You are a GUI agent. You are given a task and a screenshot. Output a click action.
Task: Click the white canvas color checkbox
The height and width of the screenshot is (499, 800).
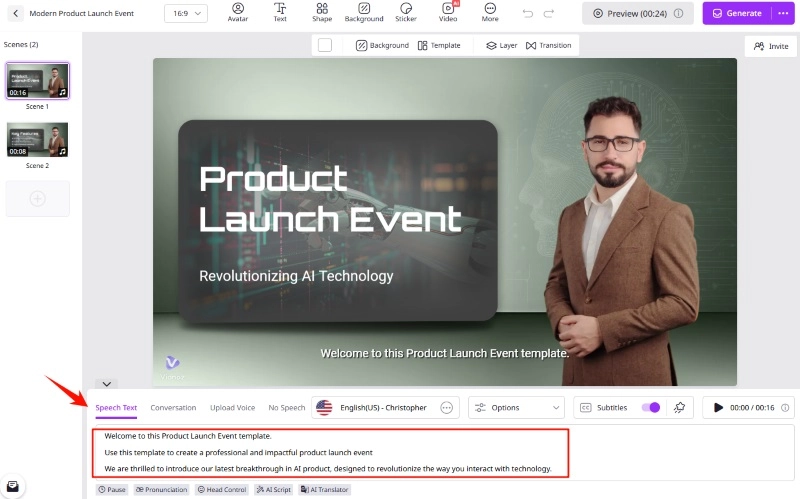(325, 45)
